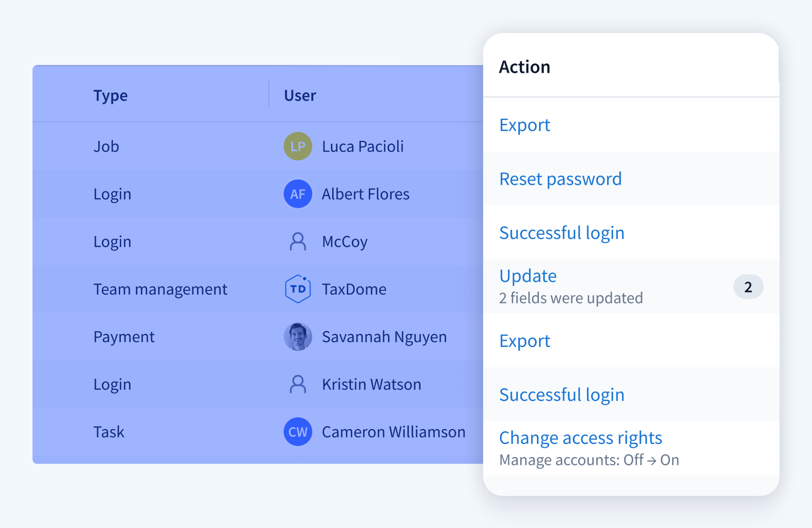The height and width of the screenshot is (528, 812).
Task: Click the name Kristin Watson
Action: [371, 384]
